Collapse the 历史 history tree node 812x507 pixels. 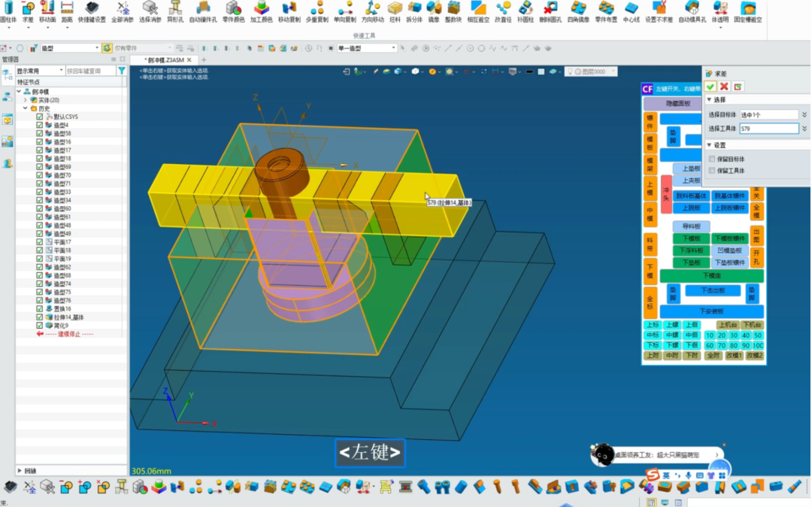(x=25, y=108)
